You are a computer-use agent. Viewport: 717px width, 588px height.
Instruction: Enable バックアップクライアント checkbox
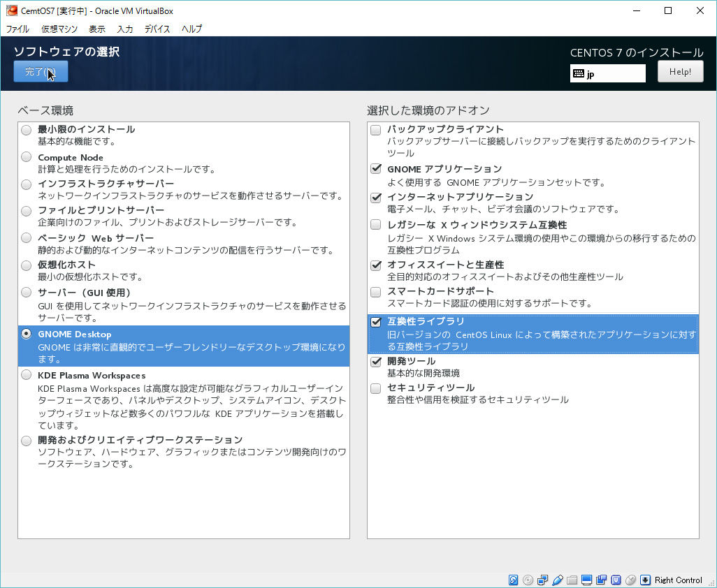[376, 130]
